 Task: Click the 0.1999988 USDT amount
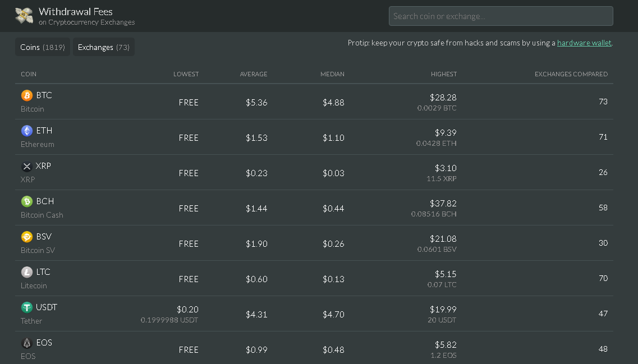click(x=169, y=320)
